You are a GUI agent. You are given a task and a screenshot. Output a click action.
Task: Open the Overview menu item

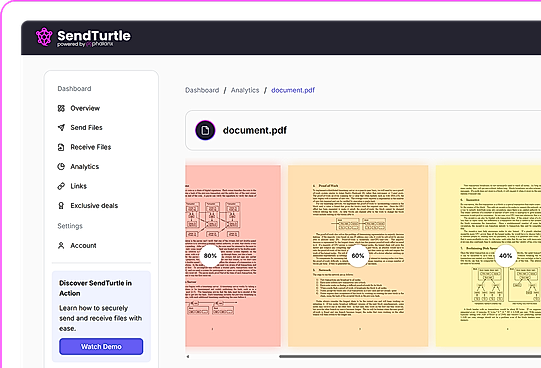coord(85,108)
